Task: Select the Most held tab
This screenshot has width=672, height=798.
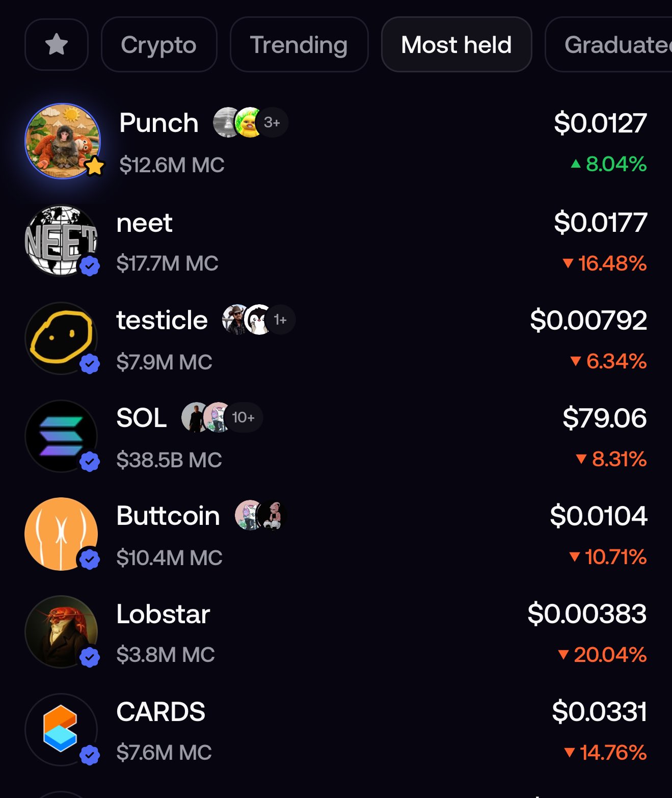Action: tap(456, 45)
